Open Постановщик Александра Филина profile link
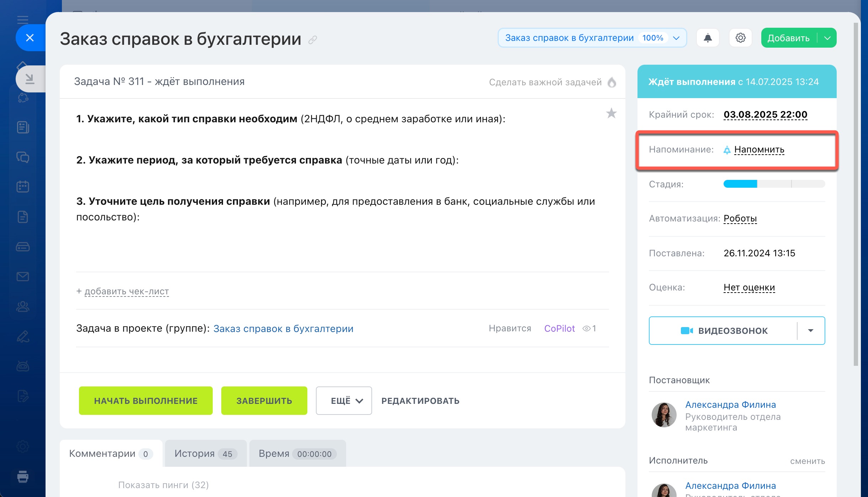 pyautogui.click(x=731, y=405)
